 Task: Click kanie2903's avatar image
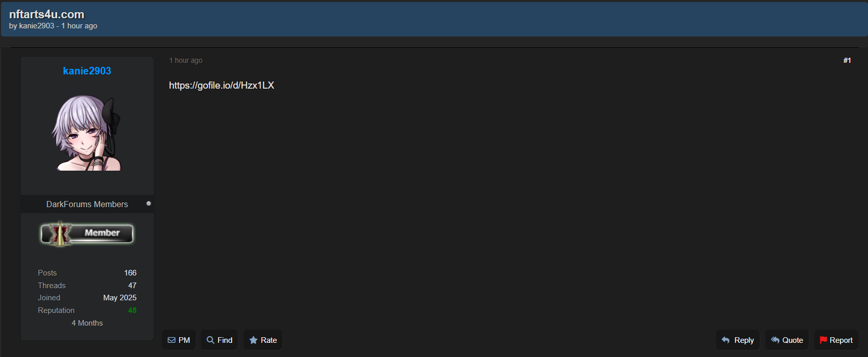point(87,133)
